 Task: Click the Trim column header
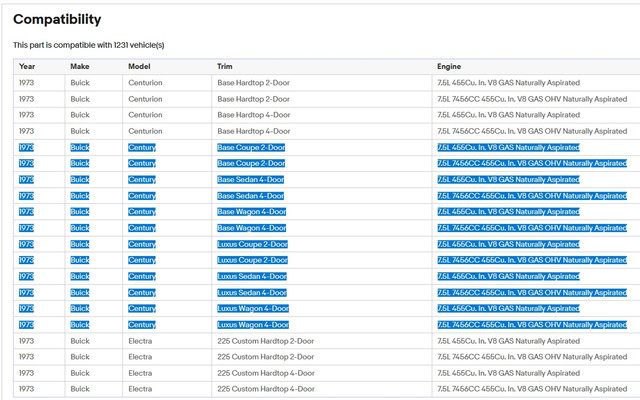pos(224,66)
